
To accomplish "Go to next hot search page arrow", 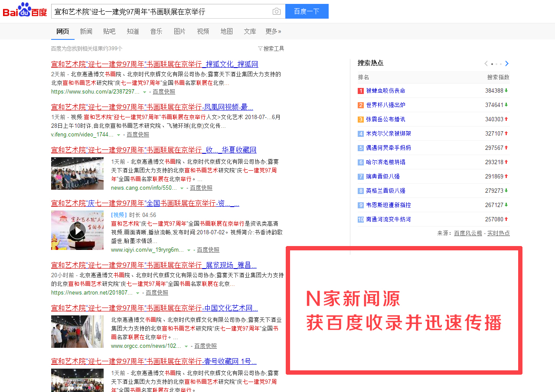I will click(x=507, y=64).
